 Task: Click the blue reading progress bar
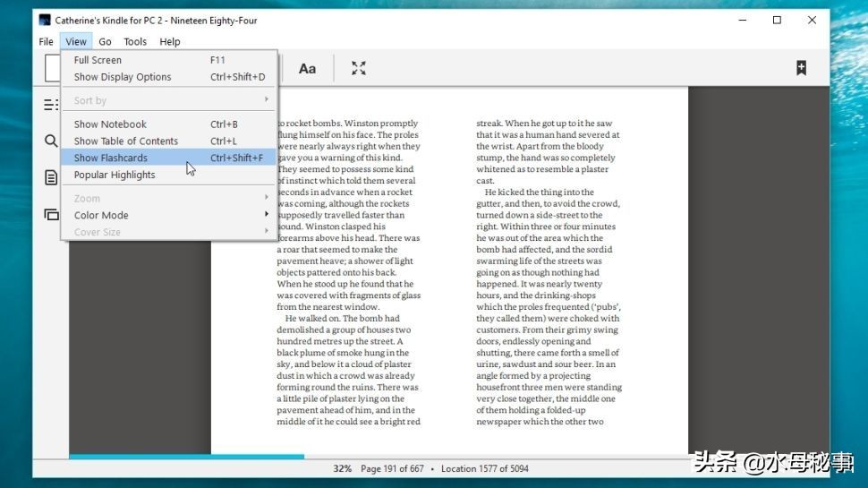pos(186,457)
